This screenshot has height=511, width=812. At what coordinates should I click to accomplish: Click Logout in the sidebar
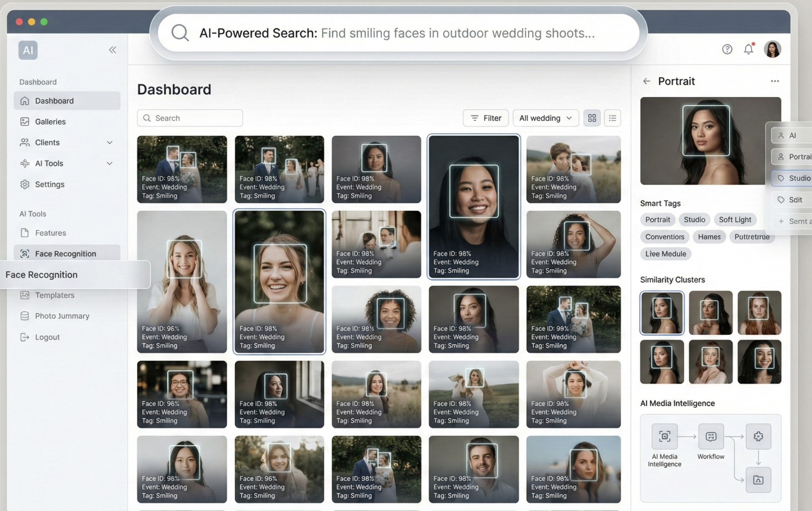(x=67, y=337)
